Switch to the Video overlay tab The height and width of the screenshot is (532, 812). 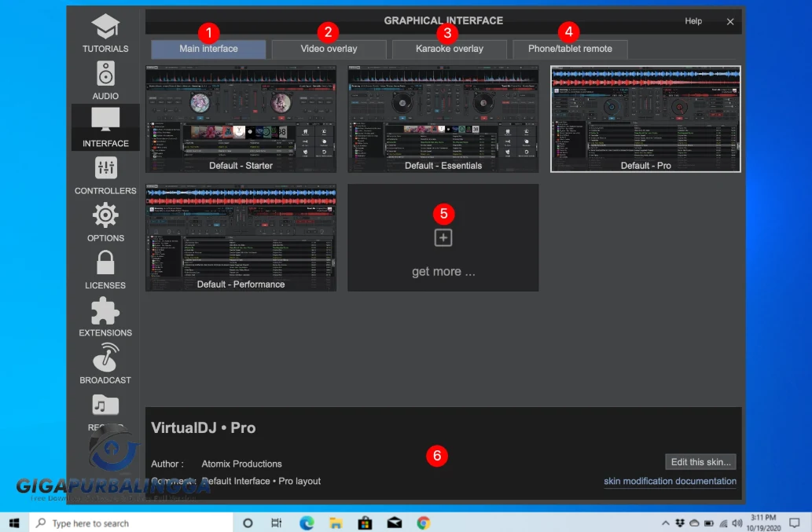coord(329,49)
